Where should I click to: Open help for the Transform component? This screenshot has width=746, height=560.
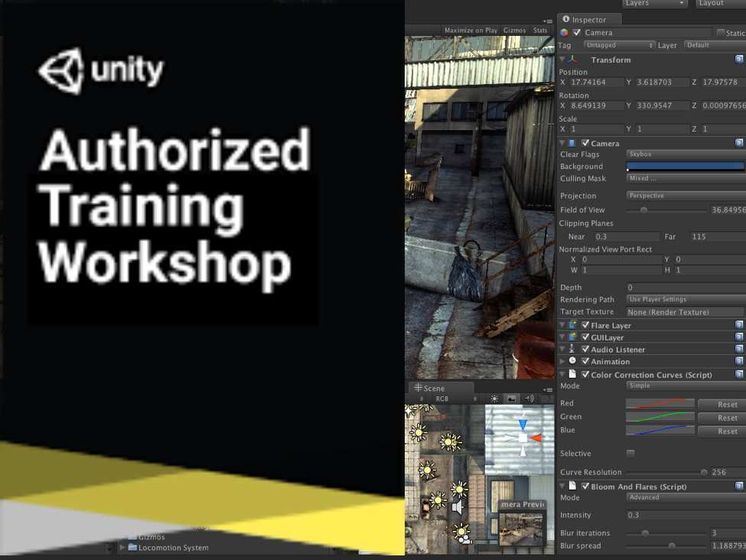(739, 59)
